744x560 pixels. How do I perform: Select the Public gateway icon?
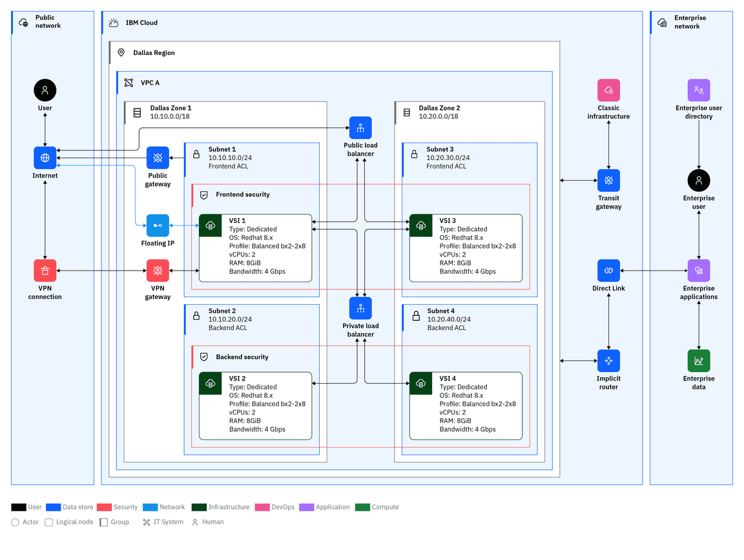click(x=158, y=158)
